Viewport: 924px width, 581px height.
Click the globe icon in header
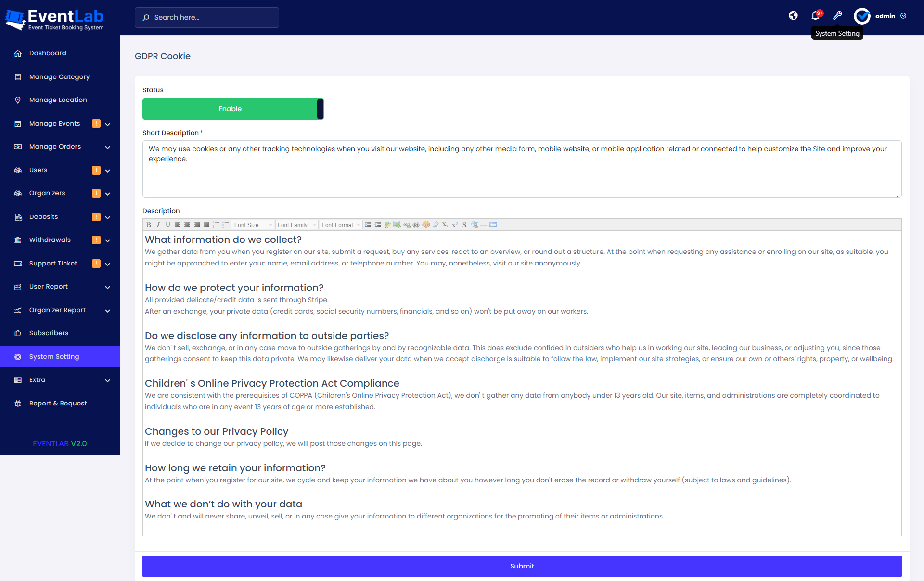tap(793, 16)
